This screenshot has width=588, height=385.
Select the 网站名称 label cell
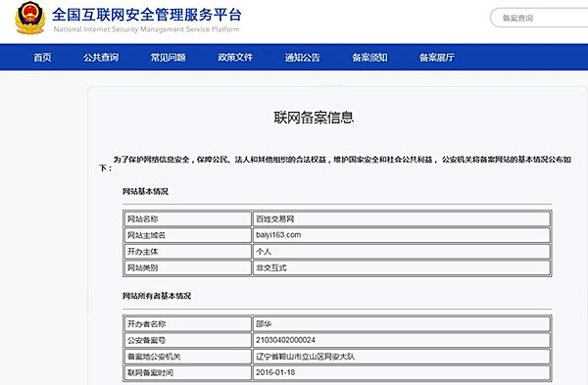click(187, 218)
